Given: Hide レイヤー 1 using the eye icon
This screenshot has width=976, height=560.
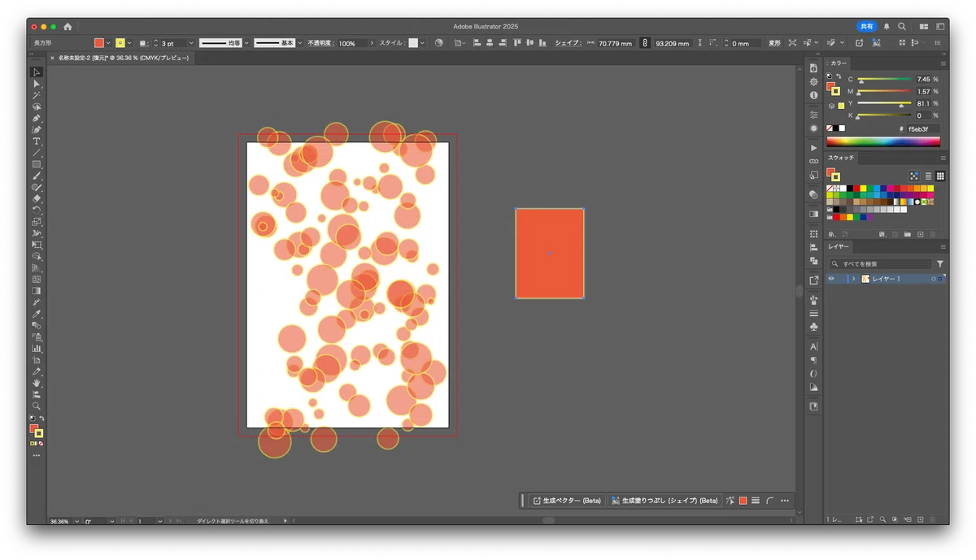Looking at the screenshot, I should click(831, 279).
